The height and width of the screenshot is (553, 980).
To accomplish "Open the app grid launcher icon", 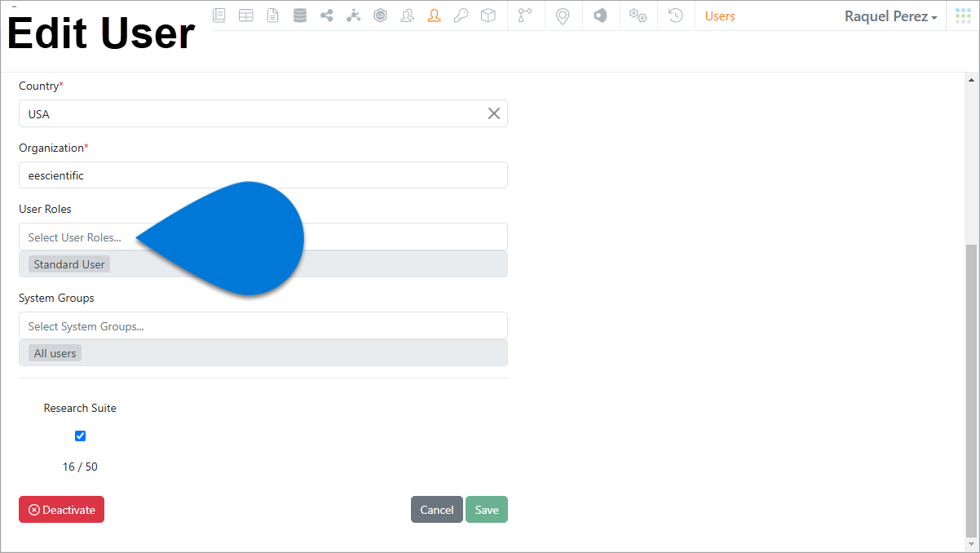I will (962, 15).
